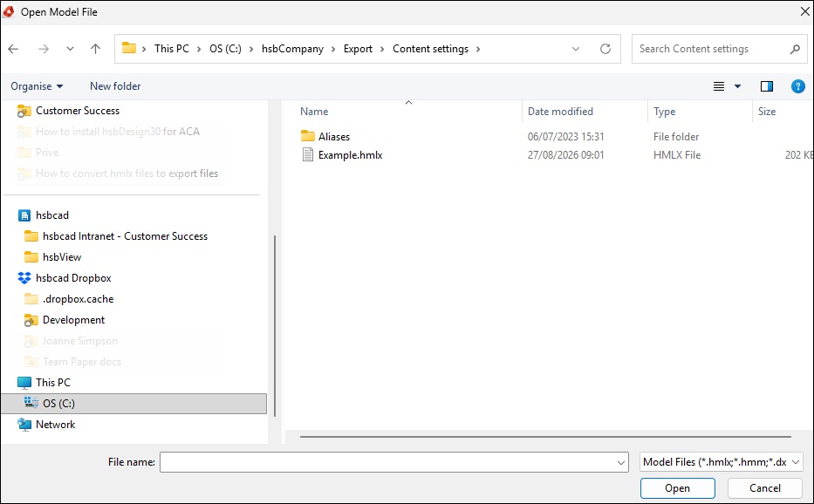814x504 pixels.
Task: Jump to hsbCompany breadcrumb
Action: pos(292,49)
